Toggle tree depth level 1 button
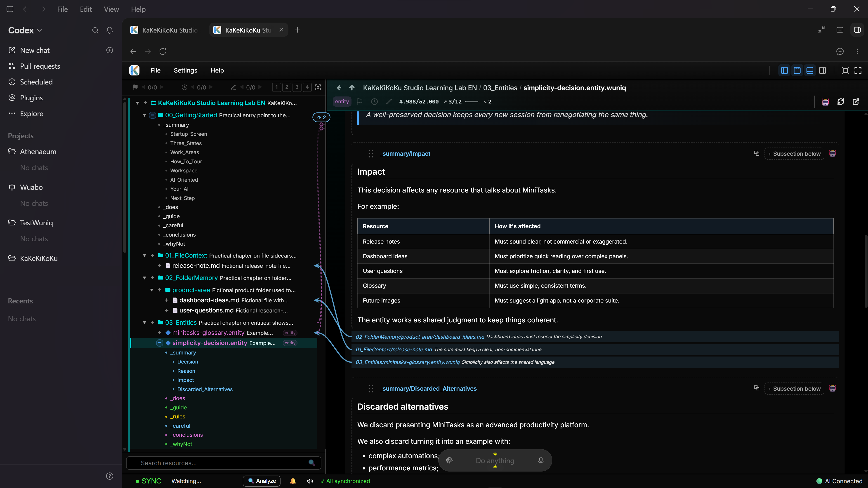The width and height of the screenshot is (868, 488). [276, 87]
